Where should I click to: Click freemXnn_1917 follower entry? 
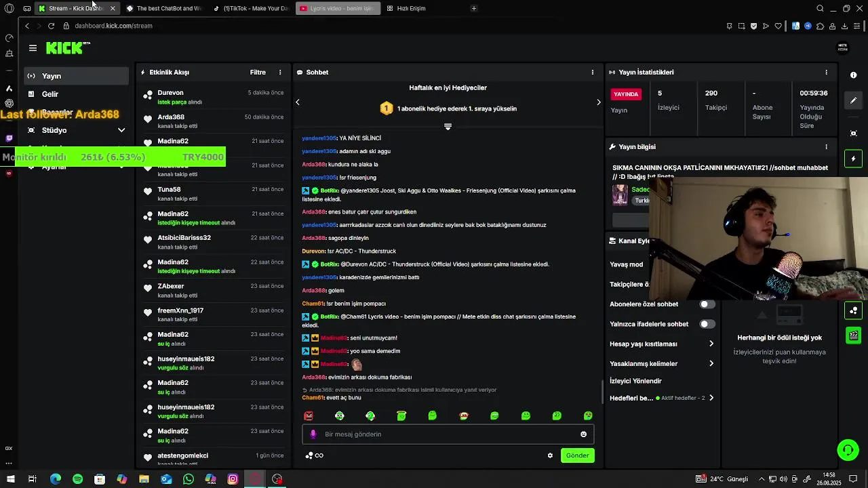click(180, 310)
